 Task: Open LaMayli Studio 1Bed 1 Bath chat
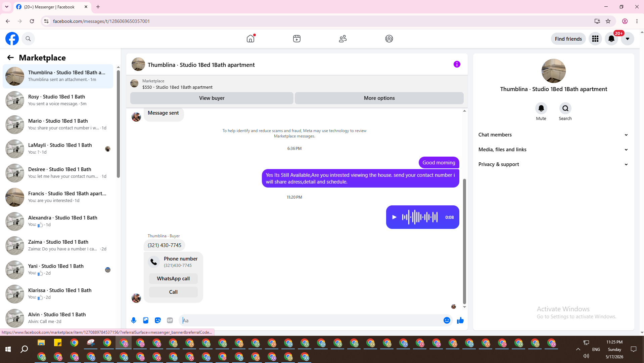pyautogui.click(x=58, y=149)
